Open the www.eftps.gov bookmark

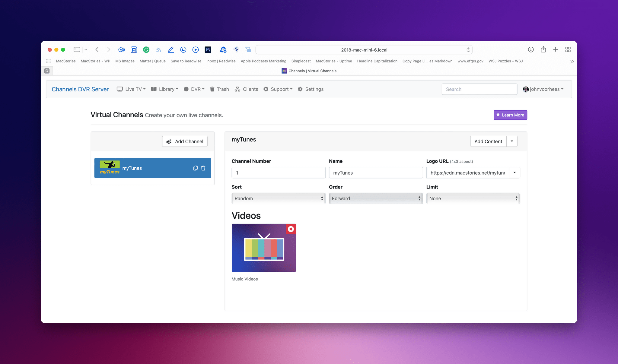tap(470, 61)
